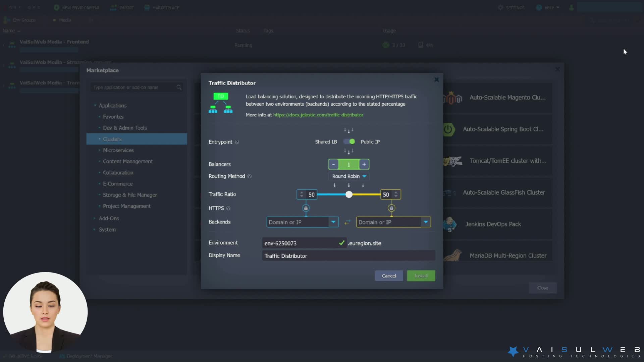Viewport: 644px width, 362px height.
Task: Click the Entrypoint help question mark icon
Action: pos(237,142)
